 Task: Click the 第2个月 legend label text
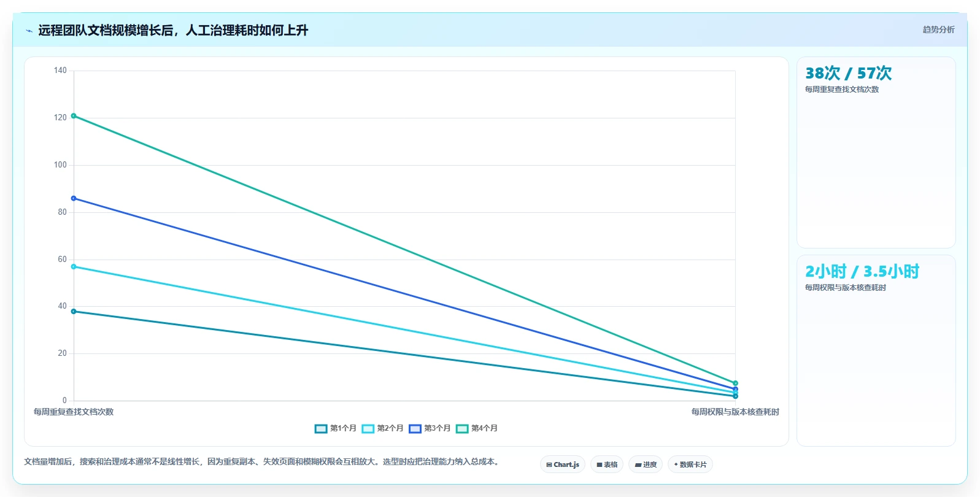click(390, 428)
